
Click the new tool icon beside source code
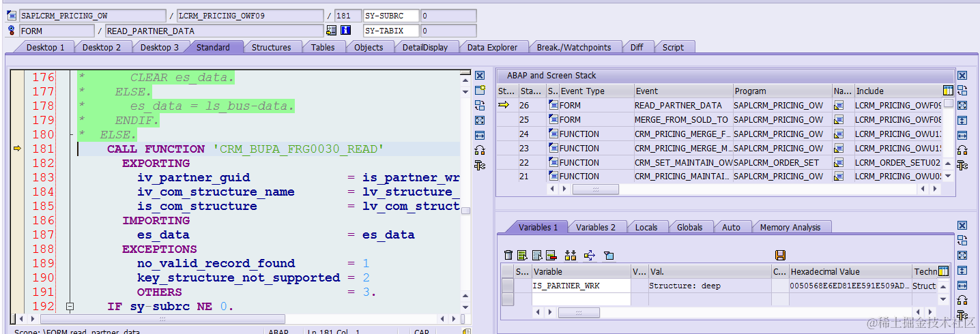tap(480, 90)
